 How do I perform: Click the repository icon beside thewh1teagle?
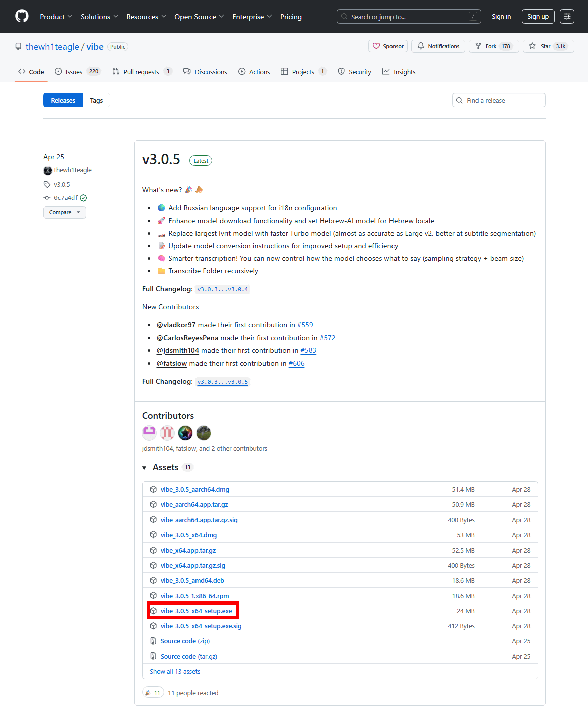18,47
